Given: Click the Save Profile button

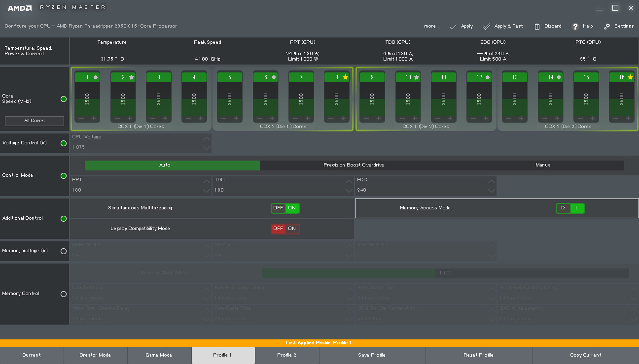Looking at the screenshot, I should point(372,355).
